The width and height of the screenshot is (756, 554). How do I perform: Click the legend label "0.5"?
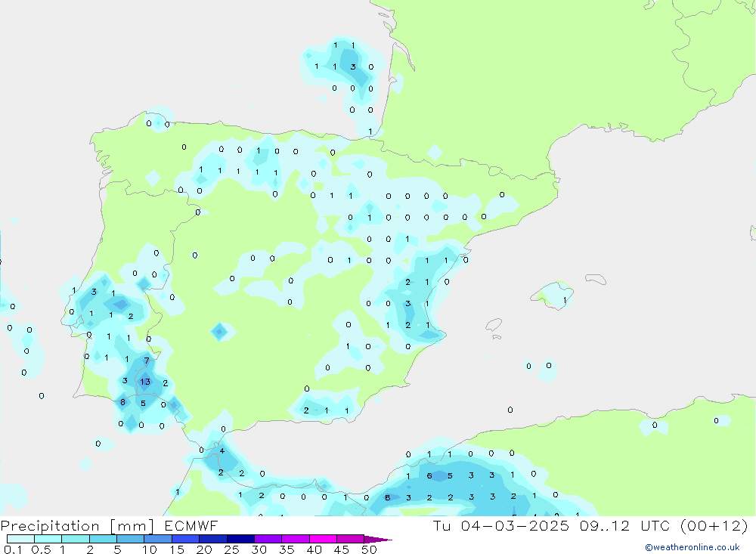[x=41, y=549]
